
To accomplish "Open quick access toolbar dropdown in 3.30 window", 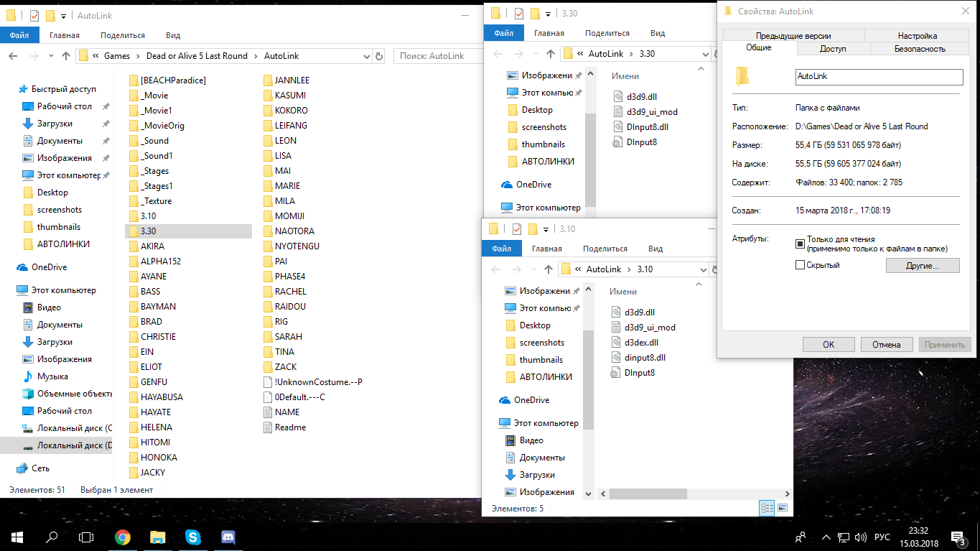I will coord(548,14).
